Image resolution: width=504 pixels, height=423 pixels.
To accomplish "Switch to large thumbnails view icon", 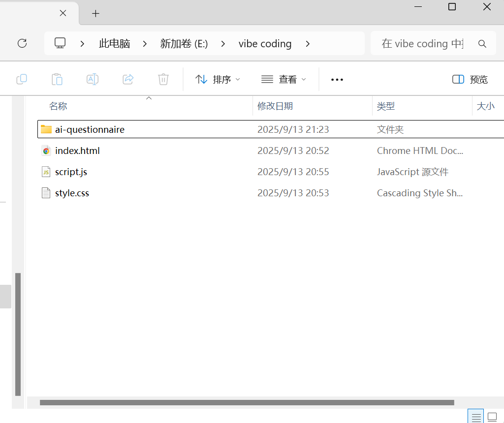I will tap(492, 417).
